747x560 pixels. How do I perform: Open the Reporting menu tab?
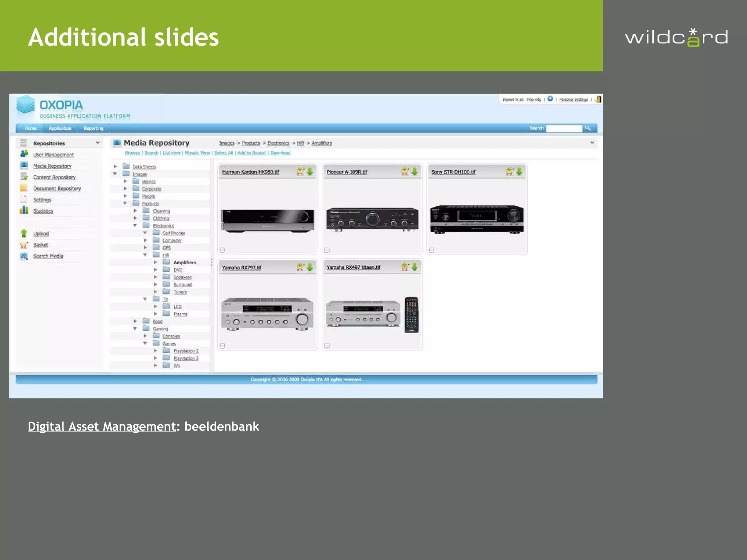tap(93, 128)
